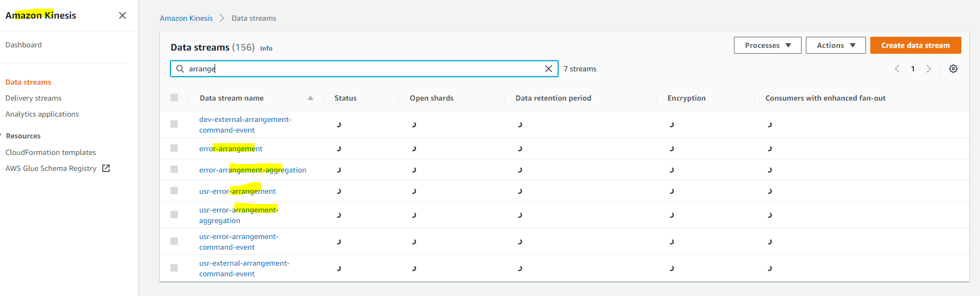Click the search magnifier icon
The image size is (980, 296).
tap(180, 69)
